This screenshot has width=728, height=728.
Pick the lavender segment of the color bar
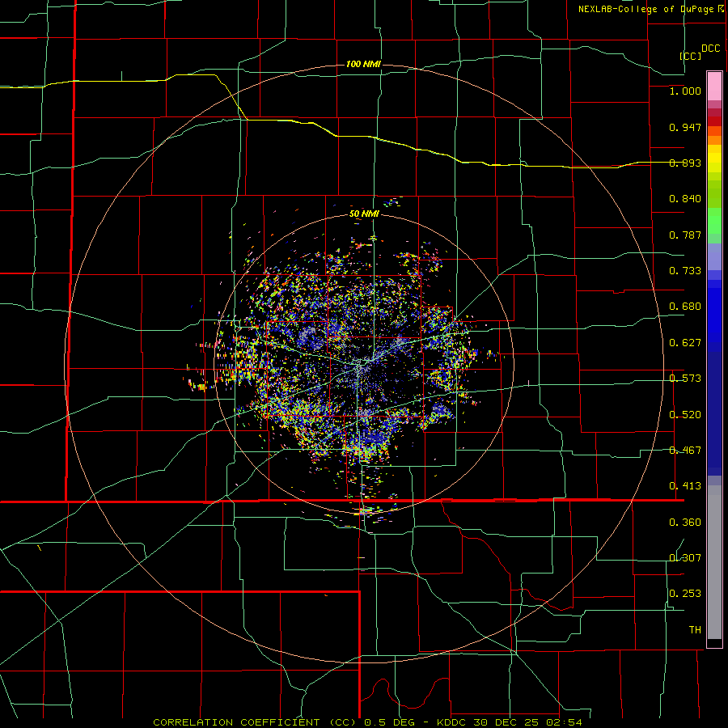pyautogui.click(x=714, y=256)
